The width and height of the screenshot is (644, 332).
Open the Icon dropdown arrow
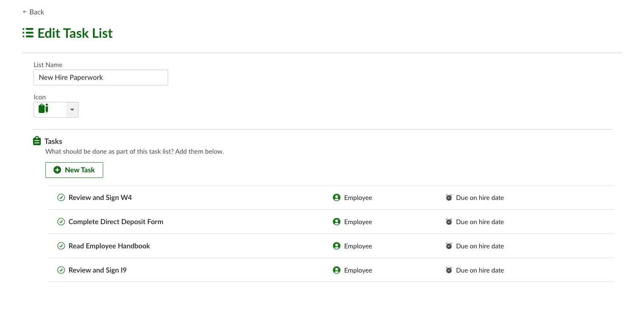[x=72, y=110]
